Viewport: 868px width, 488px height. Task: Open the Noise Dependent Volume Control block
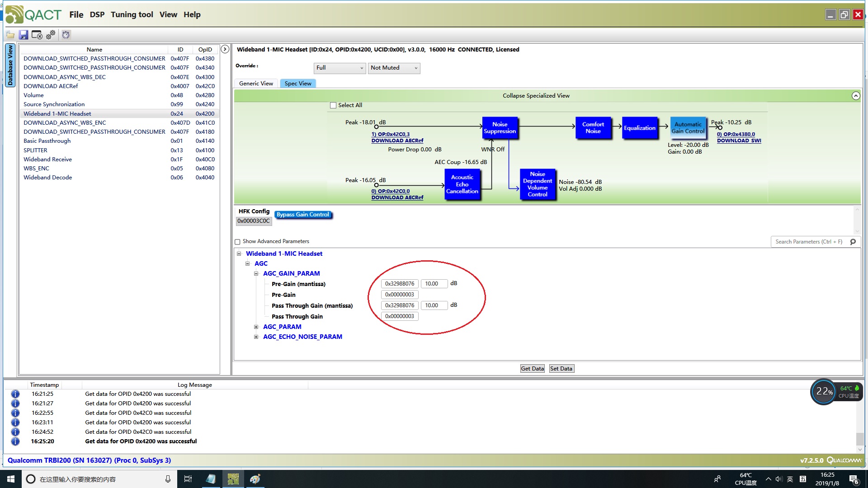point(538,184)
